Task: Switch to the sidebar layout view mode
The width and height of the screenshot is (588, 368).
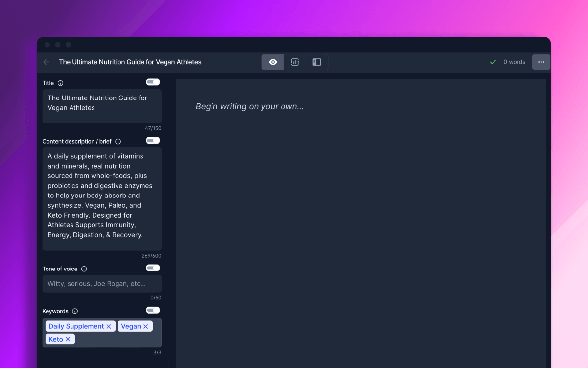Action: (317, 62)
